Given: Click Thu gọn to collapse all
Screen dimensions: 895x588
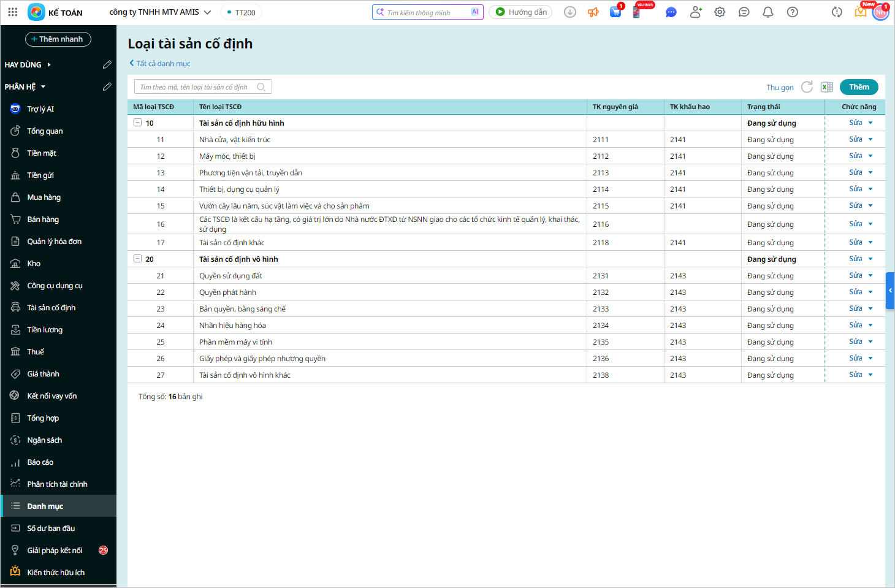Looking at the screenshot, I should [x=779, y=88].
